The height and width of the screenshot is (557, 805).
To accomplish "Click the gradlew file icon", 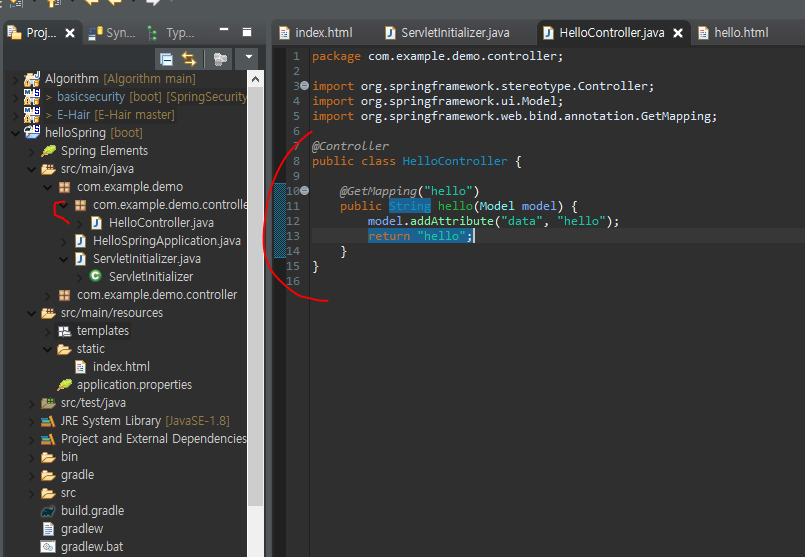I will [48, 529].
